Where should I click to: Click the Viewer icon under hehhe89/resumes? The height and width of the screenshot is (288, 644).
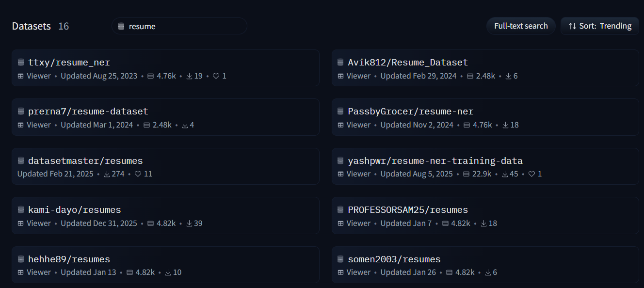pyautogui.click(x=21, y=272)
